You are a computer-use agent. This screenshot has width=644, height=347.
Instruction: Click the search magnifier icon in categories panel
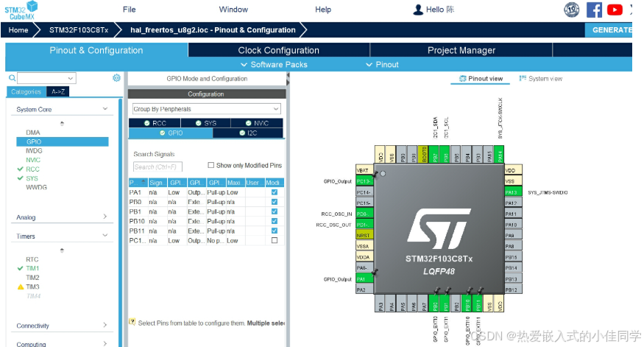[13, 77]
